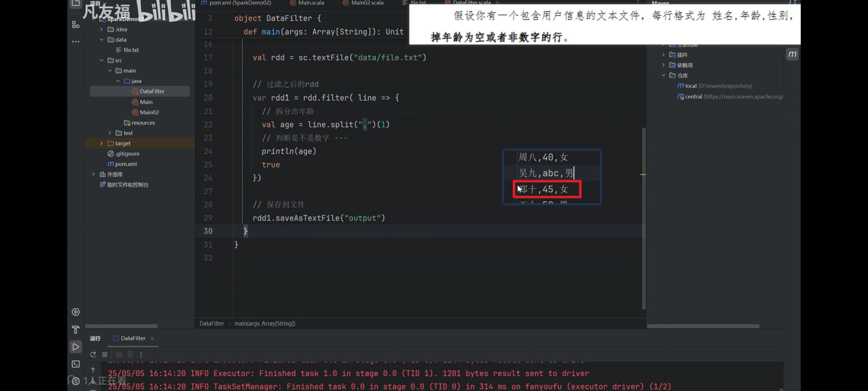The width and height of the screenshot is (868, 391).
Task: Click the Maven m sidebar icon
Action: coord(792,54)
